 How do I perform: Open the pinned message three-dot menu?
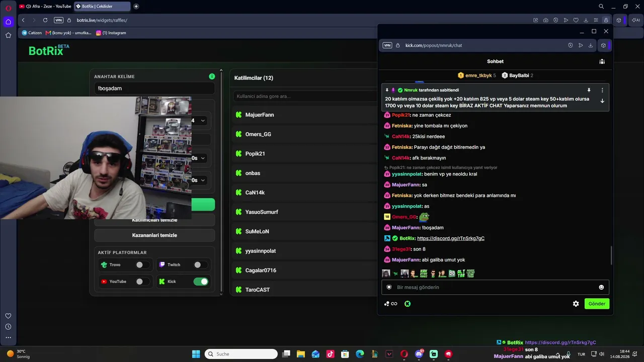point(602,90)
